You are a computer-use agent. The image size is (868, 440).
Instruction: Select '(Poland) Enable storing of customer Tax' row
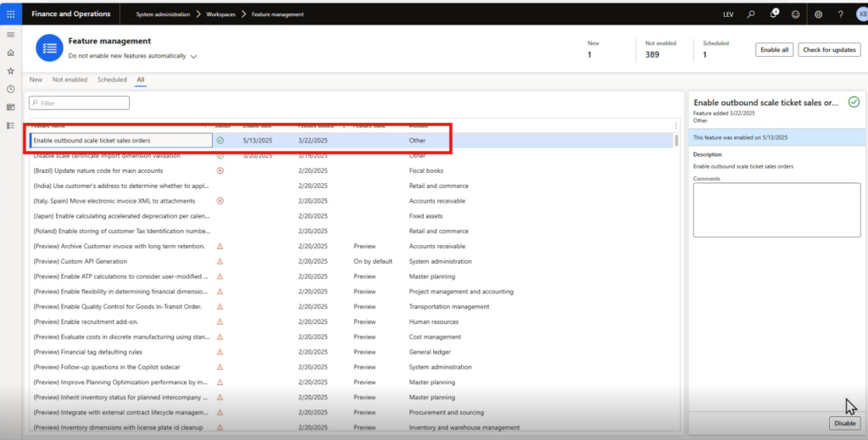(x=353, y=231)
